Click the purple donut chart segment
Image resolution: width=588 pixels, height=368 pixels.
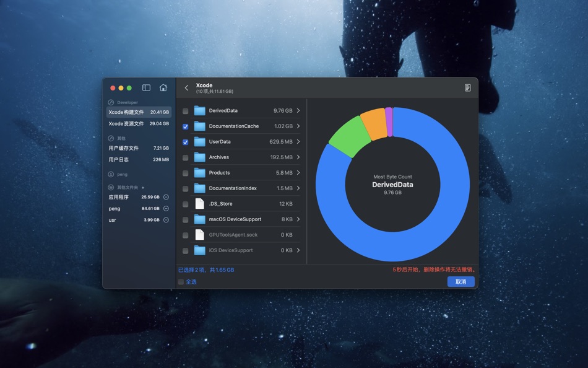(389, 121)
